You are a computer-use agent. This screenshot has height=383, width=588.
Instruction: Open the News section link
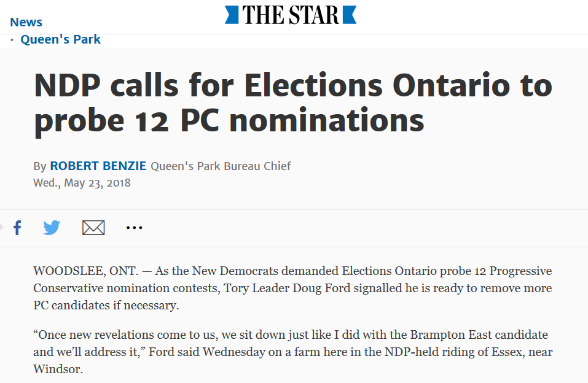[x=26, y=22]
